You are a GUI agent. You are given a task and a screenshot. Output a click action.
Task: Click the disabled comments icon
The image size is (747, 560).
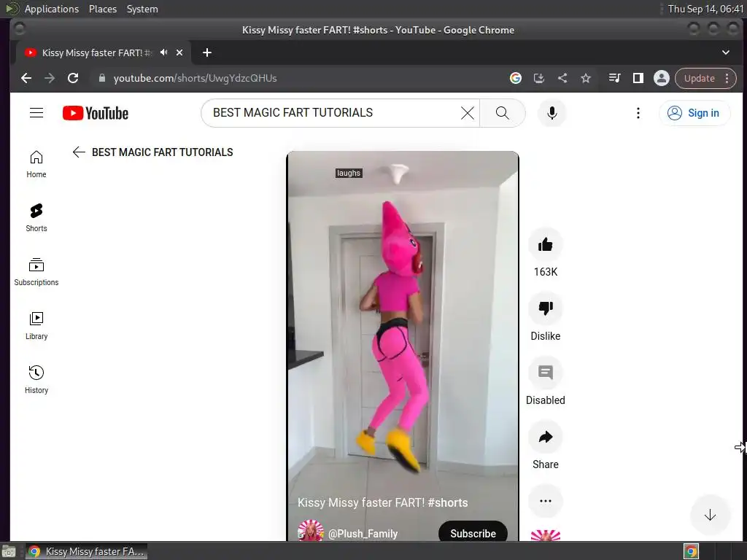[x=546, y=373]
